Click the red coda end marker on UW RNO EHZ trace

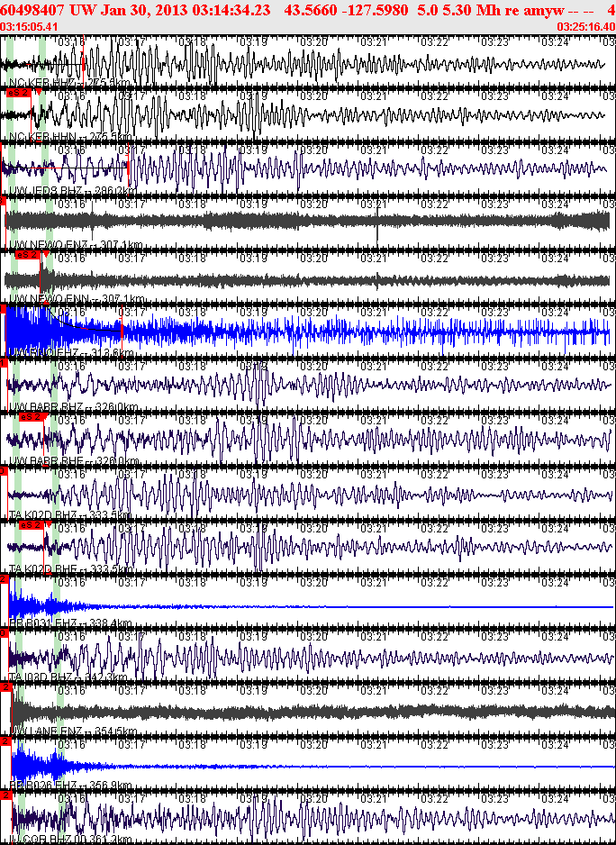pos(122,330)
